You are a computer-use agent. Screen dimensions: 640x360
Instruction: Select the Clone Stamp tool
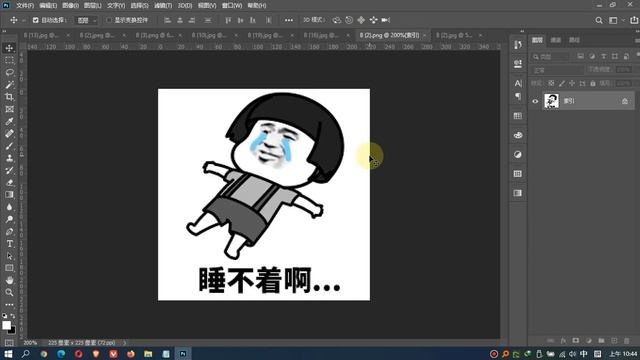(9, 158)
